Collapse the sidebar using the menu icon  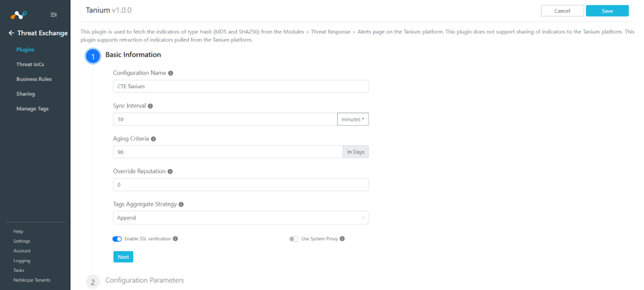[53, 15]
